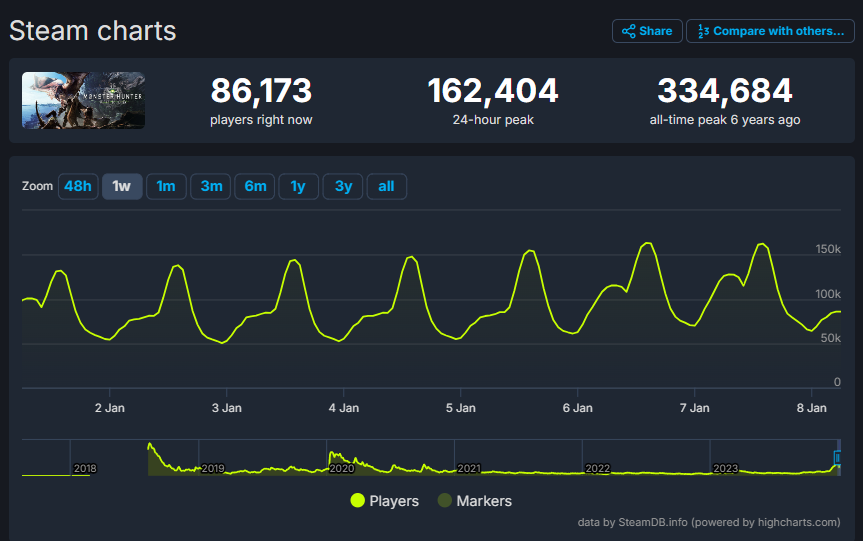Click the 7 Jan axis label
The image size is (863, 541).
click(x=695, y=408)
